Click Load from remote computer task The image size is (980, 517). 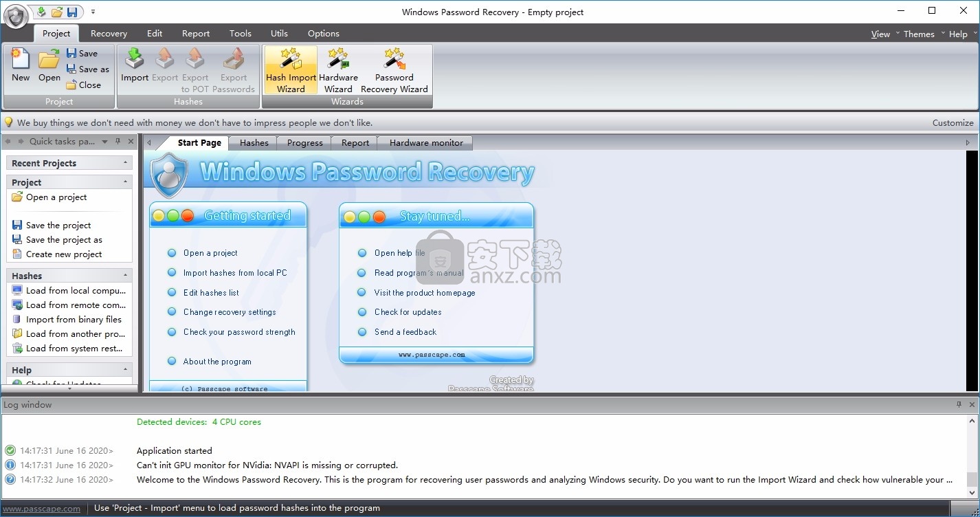pos(69,305)
